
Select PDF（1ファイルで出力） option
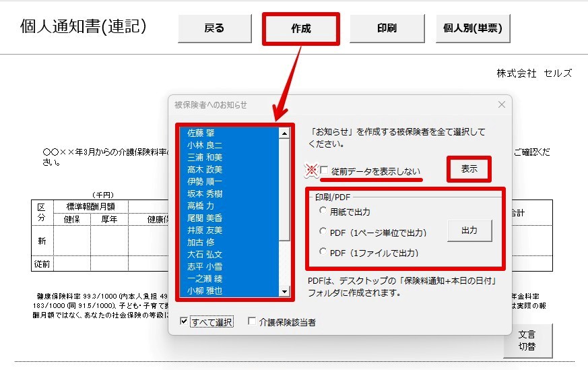(323, 251)
